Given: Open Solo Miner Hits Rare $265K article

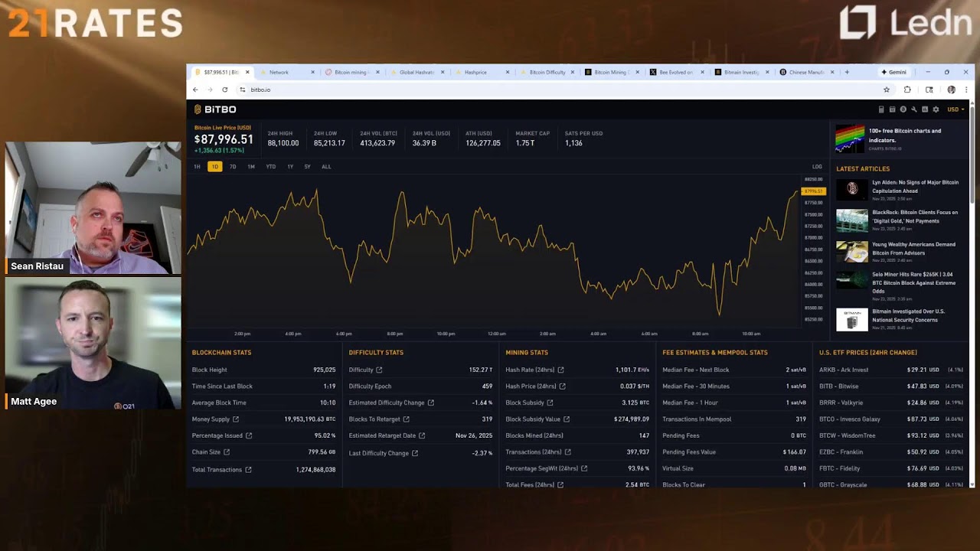Looking at the screenshot, I should tap(913, 282).
